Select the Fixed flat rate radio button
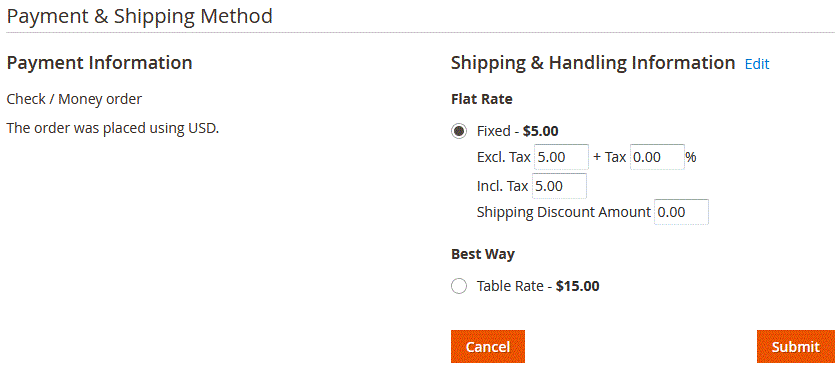This screenshot has width=839, height=369. (x=459, y=131)
